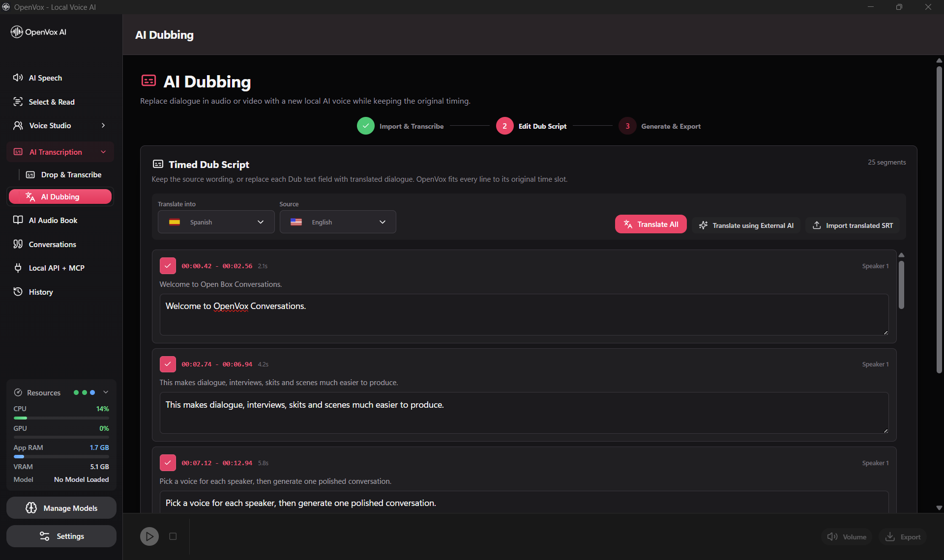
Task: Open Settings
Action: (x=61, y=536)
